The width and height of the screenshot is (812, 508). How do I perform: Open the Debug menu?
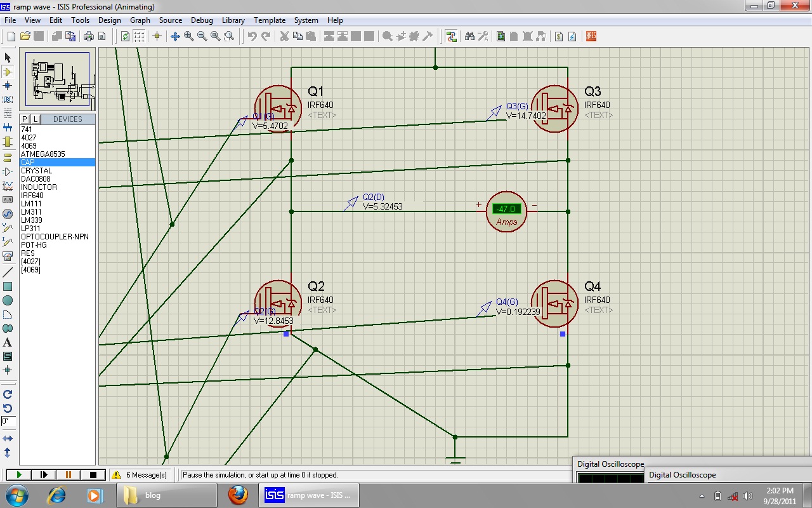202,20
